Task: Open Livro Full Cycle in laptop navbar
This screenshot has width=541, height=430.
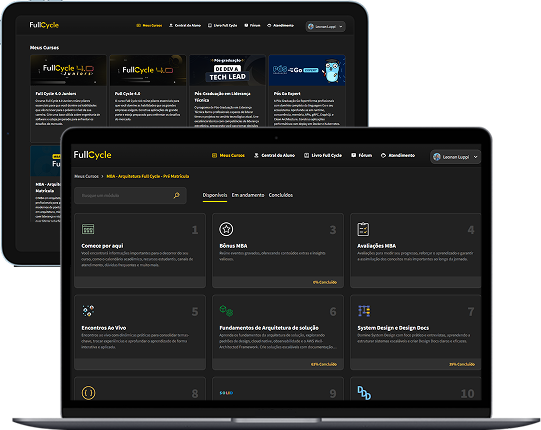Action: pos(323,156)
